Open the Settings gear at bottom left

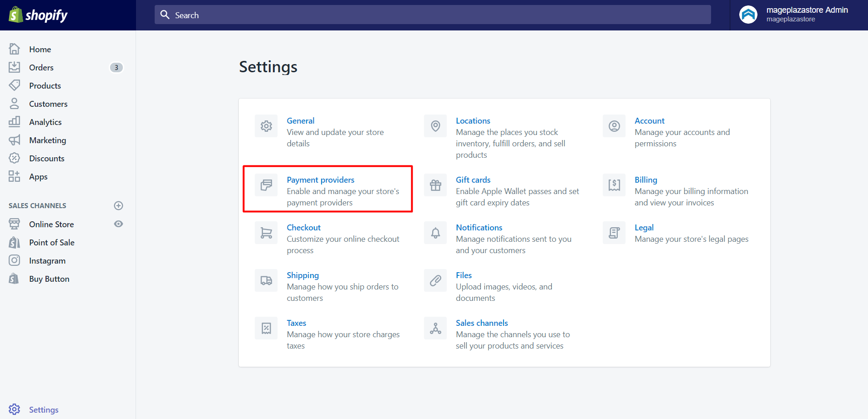[x=14, y=409]
